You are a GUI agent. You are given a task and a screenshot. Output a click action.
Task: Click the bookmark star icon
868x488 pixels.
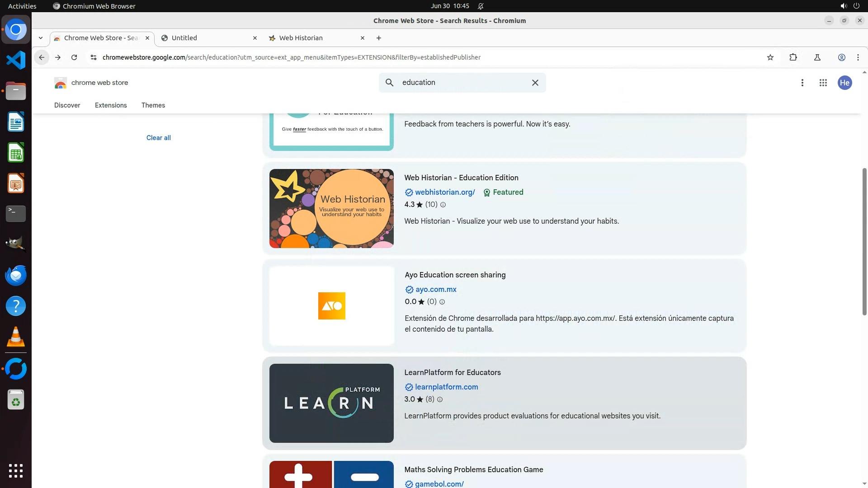coord(770,57)
